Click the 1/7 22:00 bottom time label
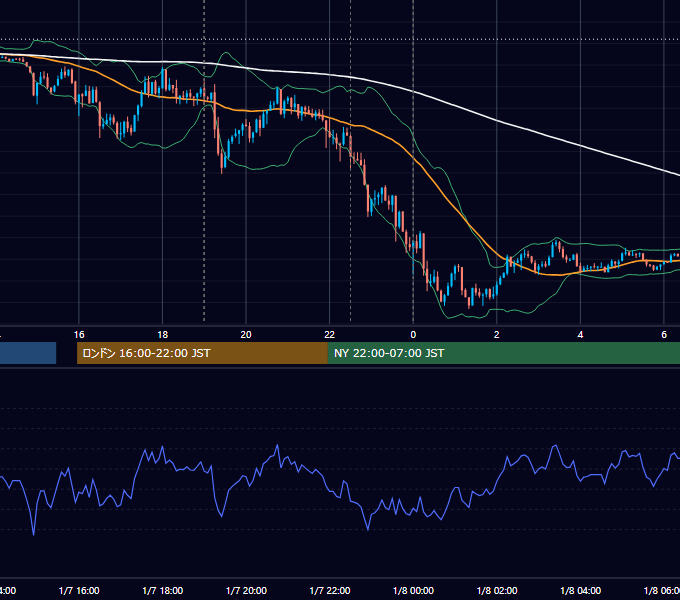This screenshot has width=680, height=600. point(330,590)
